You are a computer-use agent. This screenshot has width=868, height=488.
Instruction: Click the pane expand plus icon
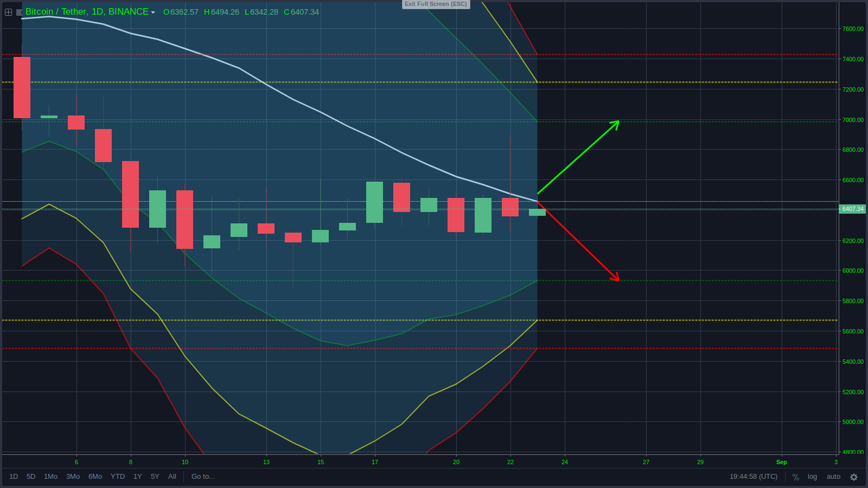tap(9, 12)
